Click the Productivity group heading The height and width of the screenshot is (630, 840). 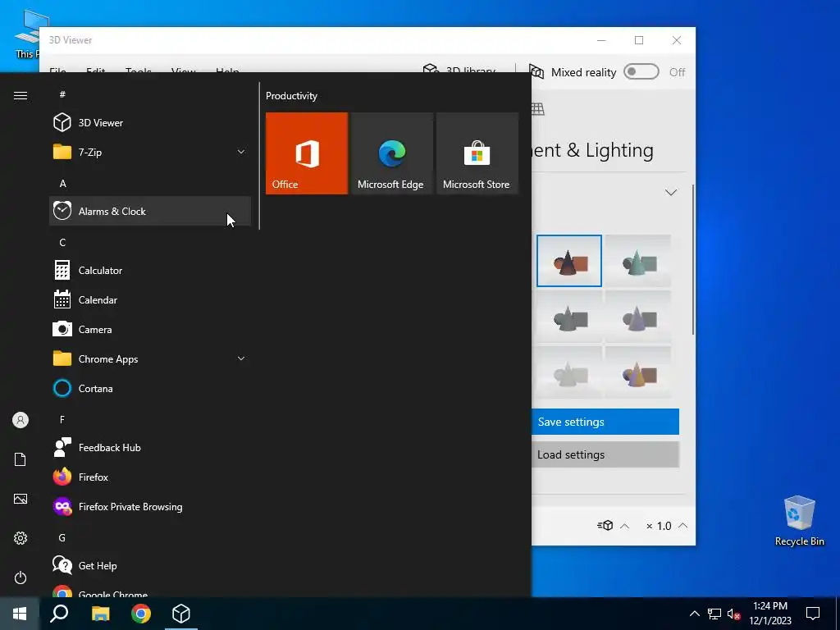pyautogui.click(x=291, y=96)
